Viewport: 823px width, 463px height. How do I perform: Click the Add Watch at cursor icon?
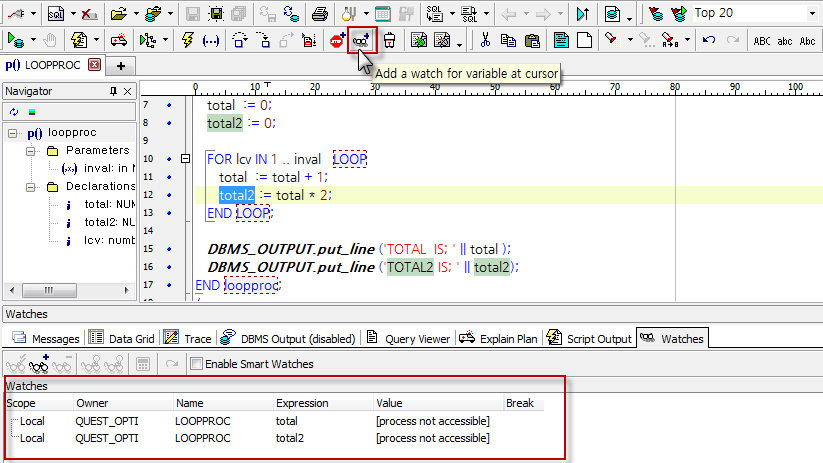pos(361,40)
